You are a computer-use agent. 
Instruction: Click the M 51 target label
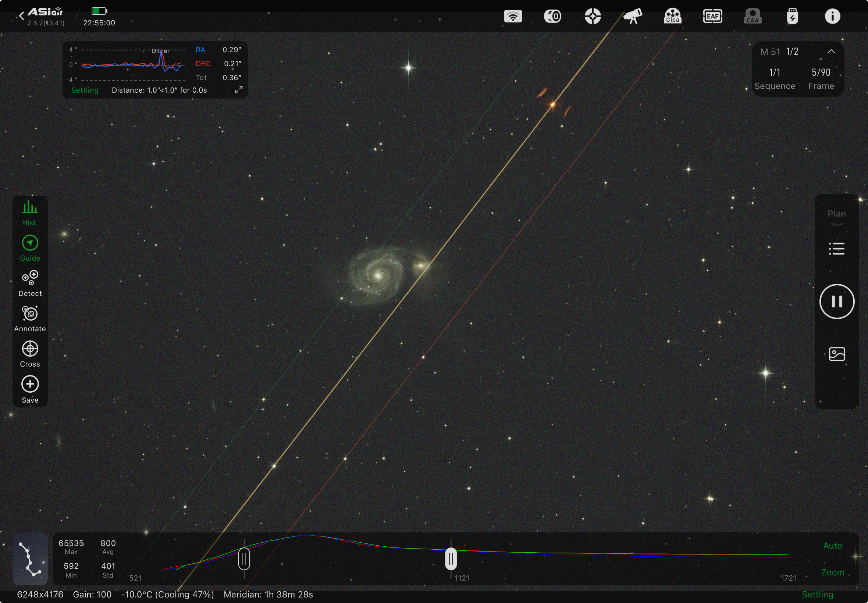[x=770, y=52]
